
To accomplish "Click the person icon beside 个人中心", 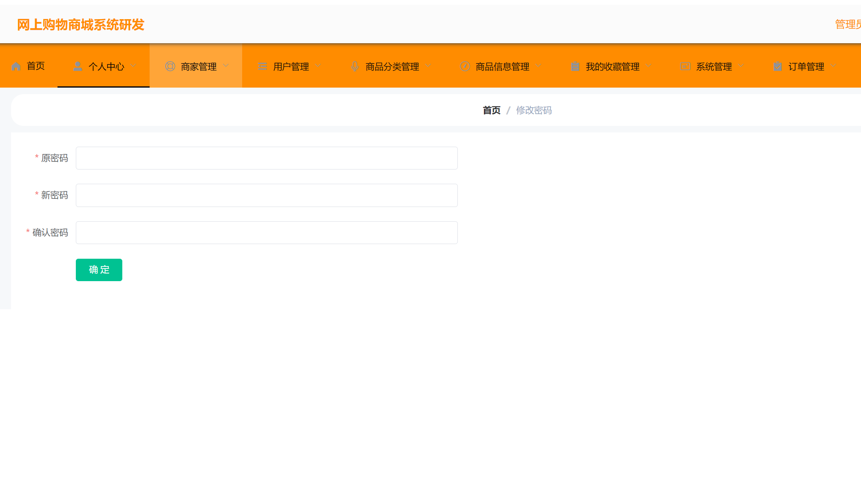I will click(78, 66).
